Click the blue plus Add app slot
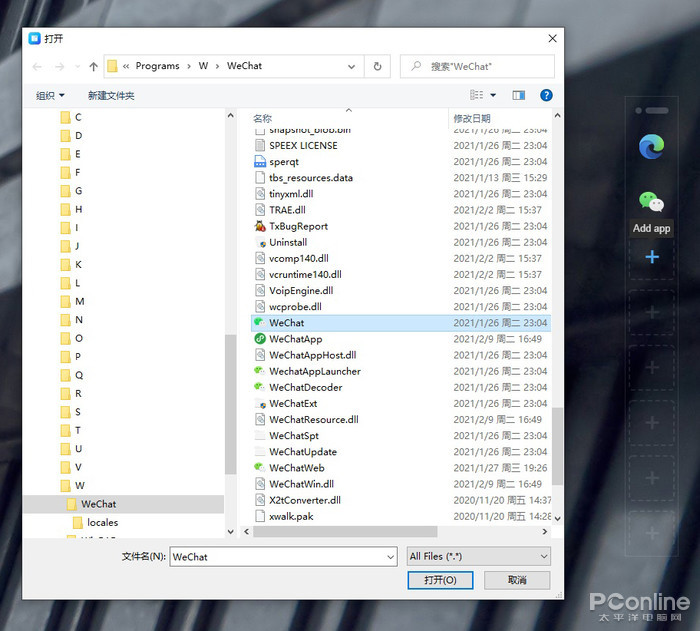Viewport: 700px width, 631px height. click(x=652, y=257)
